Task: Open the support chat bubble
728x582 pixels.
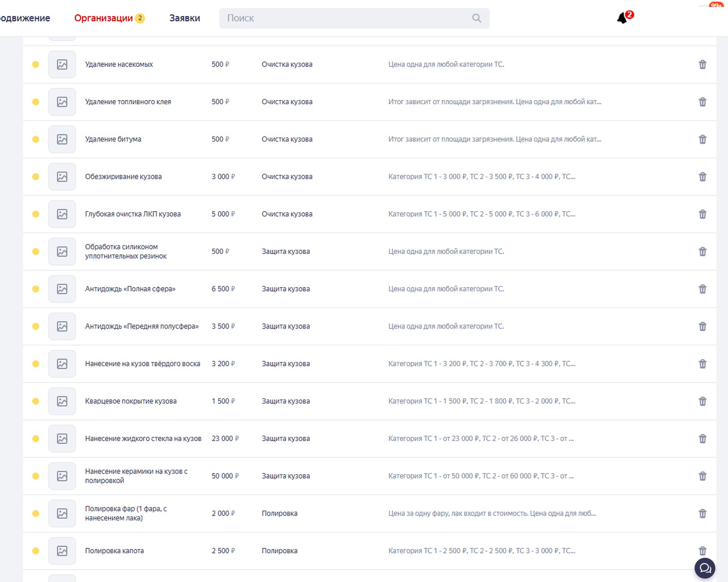Action: [x=705, y=568]
